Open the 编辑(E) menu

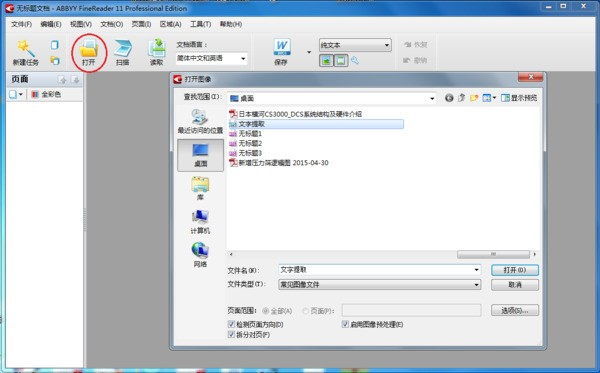click(x=51, y=24)
